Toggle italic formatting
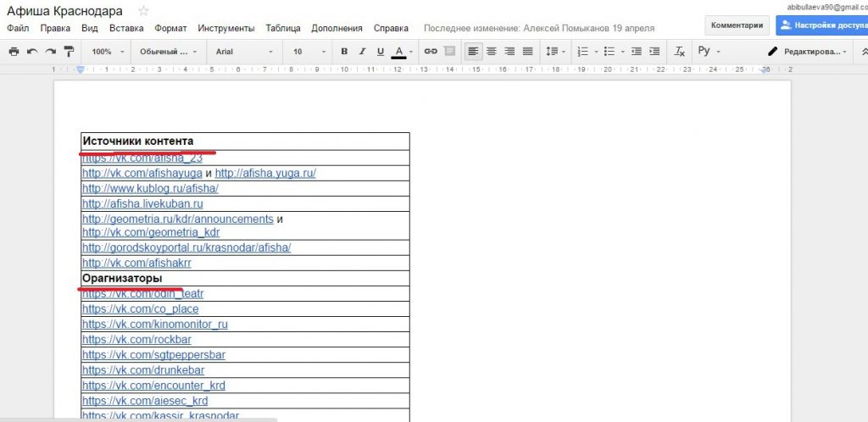This screenshot has height=422, width=868. tap(362, 52)
